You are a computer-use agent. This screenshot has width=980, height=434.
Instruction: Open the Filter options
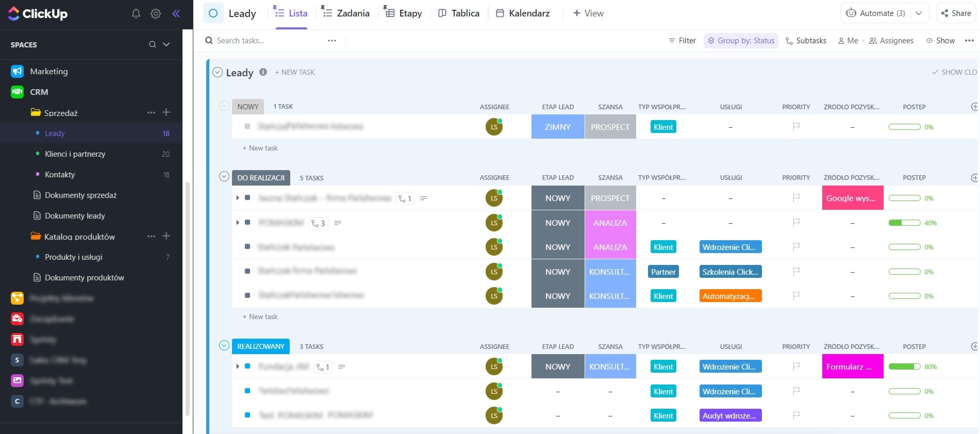pyautogui.click(x=682, y=40)
